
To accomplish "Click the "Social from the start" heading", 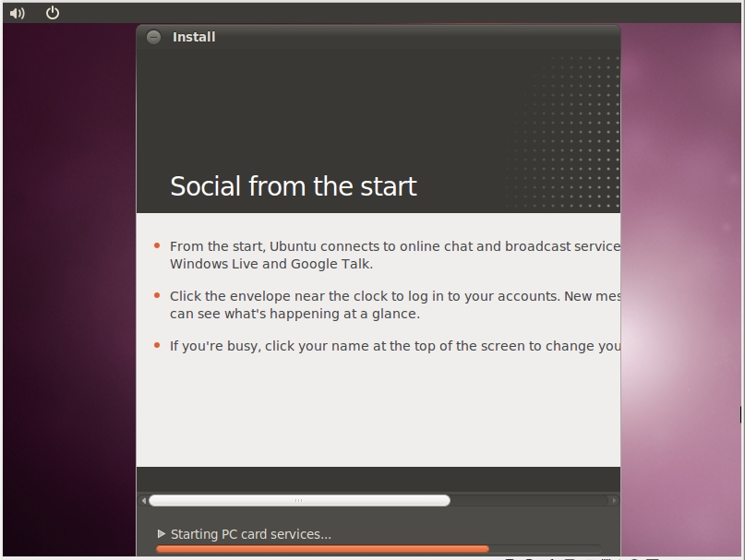I will tap(294, 186).
